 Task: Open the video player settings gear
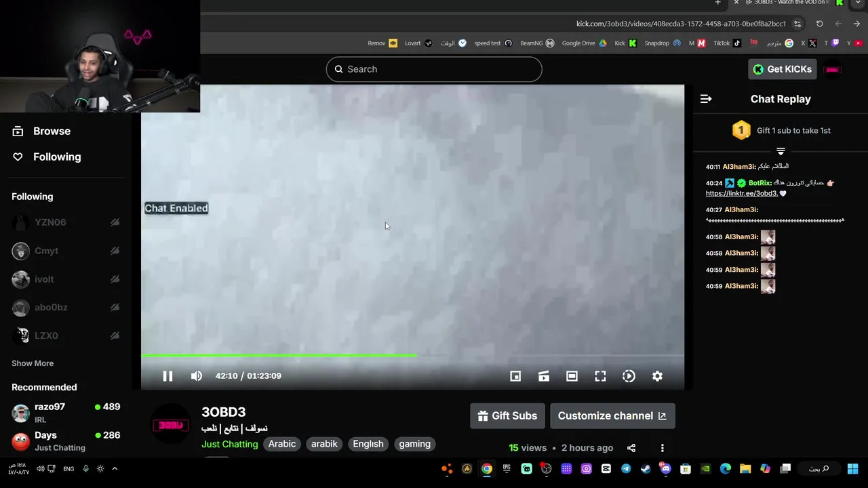657,376
